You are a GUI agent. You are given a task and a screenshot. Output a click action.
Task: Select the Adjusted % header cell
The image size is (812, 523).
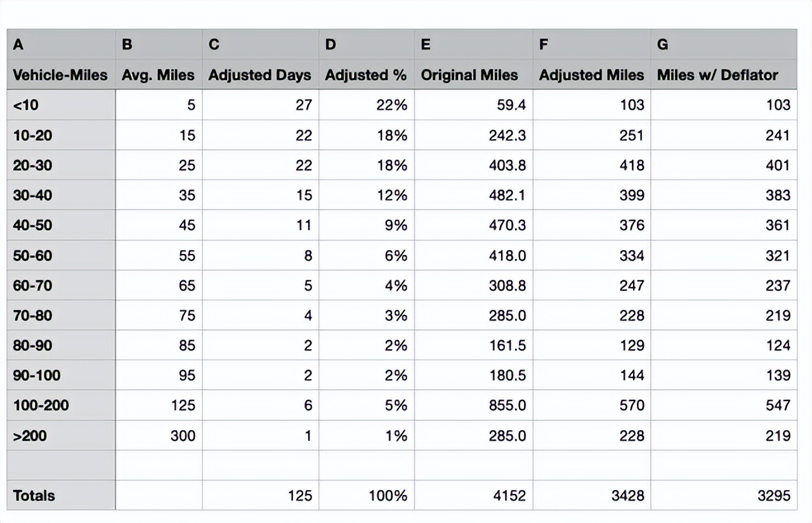[x=366, y=75]
